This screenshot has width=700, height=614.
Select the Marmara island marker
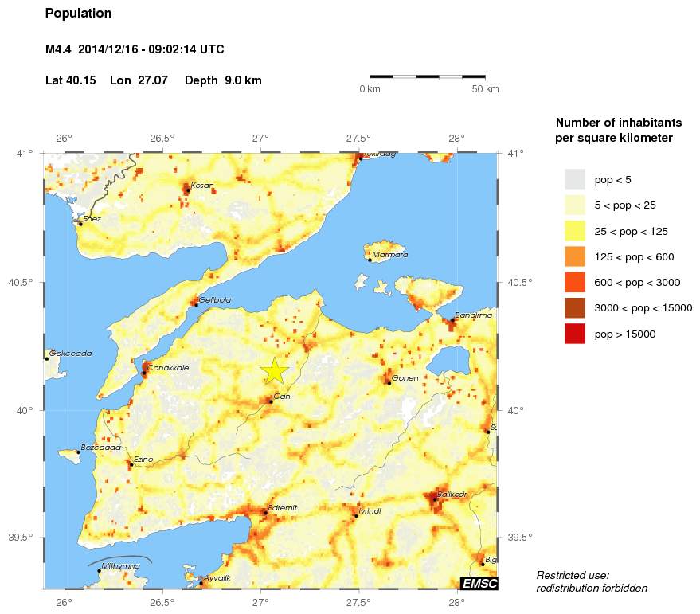coord(370,260)
